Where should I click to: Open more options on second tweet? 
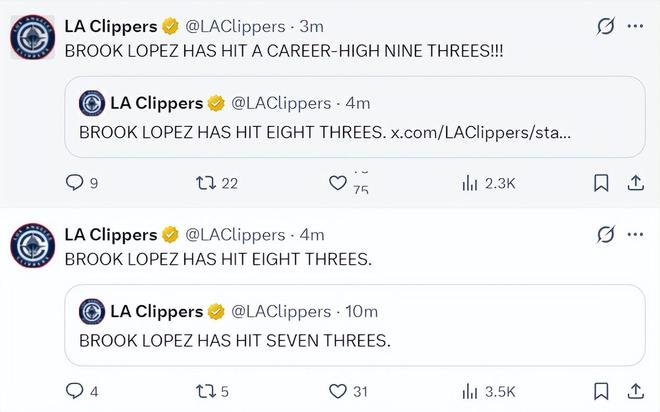click(635, 233)
